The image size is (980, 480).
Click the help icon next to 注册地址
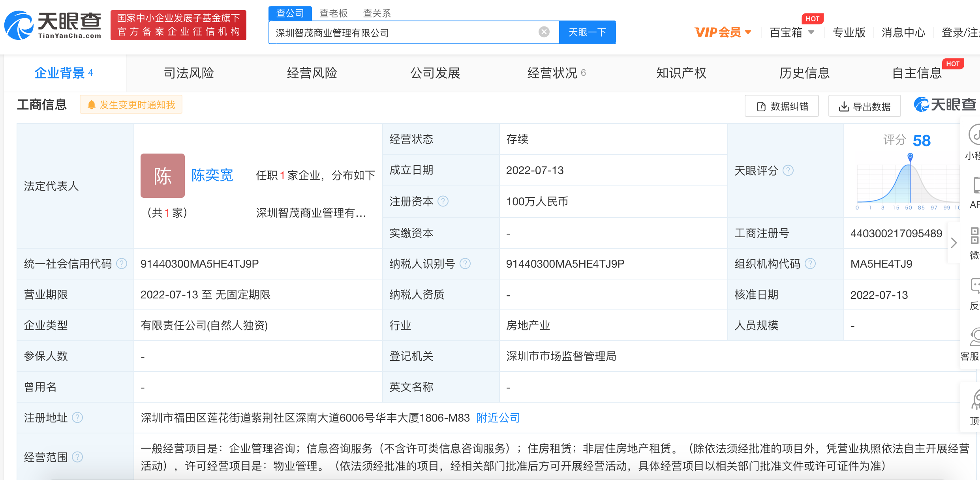point(77,418)
